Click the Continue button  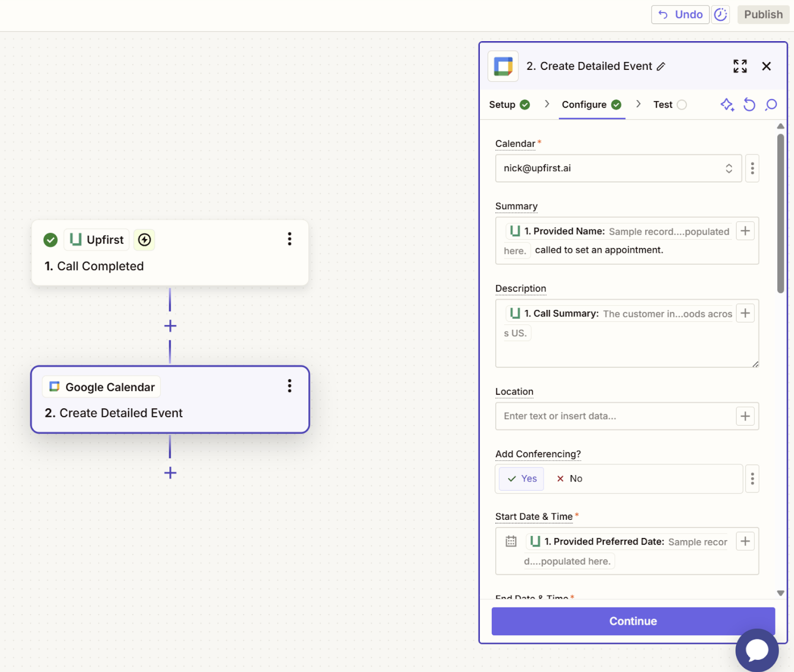click(x=633, y=621)
